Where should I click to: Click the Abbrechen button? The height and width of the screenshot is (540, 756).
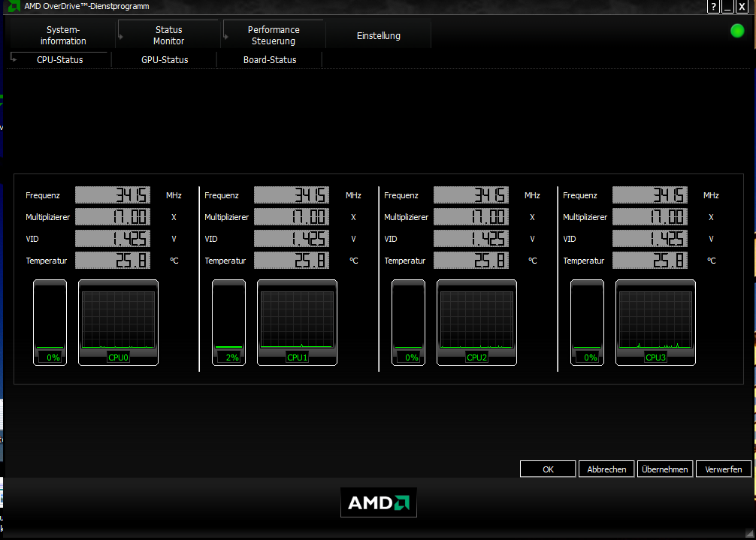[606, 469]
